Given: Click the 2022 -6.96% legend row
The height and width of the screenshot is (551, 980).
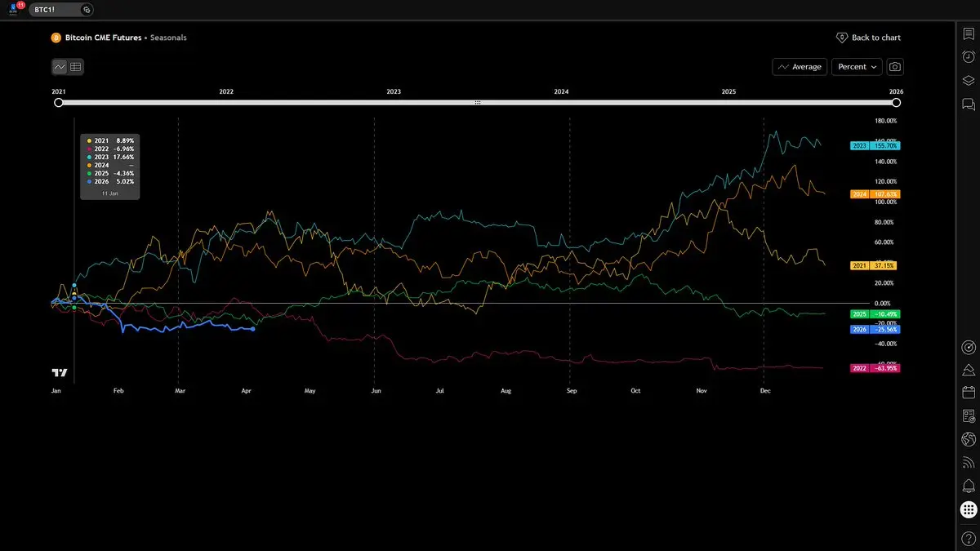Looking at the screenshot, I should point(109,149).
